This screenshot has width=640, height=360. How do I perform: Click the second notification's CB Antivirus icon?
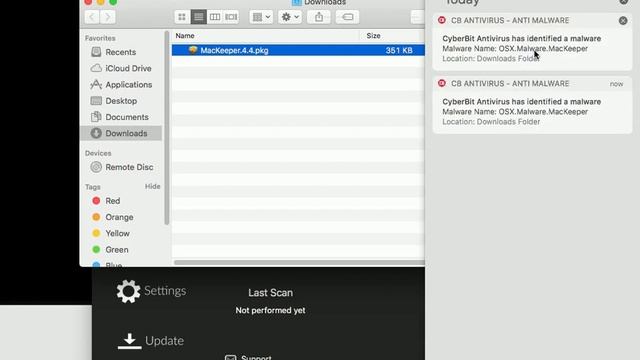[x=442, y=83]
